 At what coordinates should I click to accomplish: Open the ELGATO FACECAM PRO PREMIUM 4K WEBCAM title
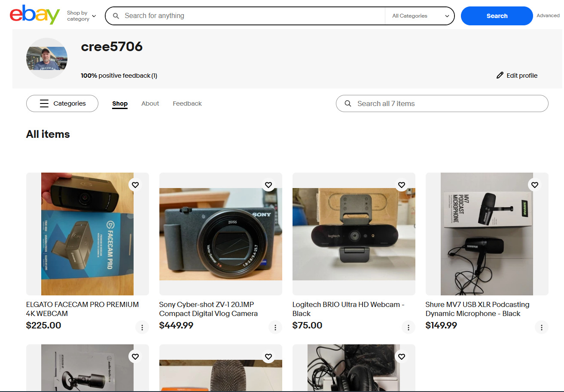(x=82, y=309)
